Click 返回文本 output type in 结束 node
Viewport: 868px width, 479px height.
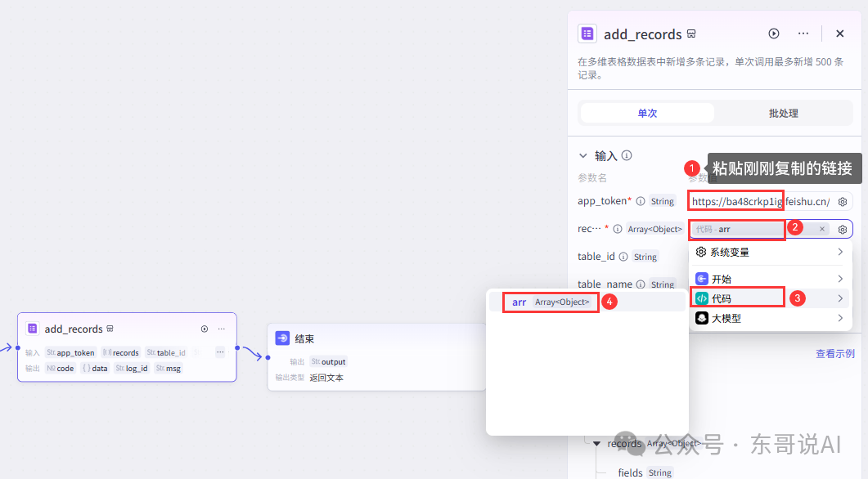326,378
